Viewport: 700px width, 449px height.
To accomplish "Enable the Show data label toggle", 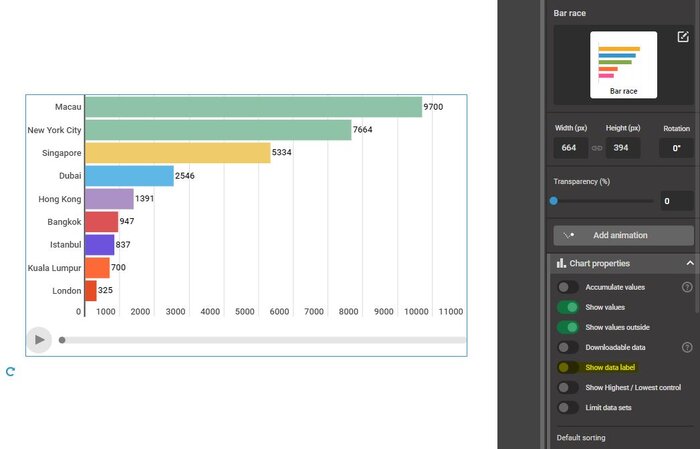I will 568,368.
